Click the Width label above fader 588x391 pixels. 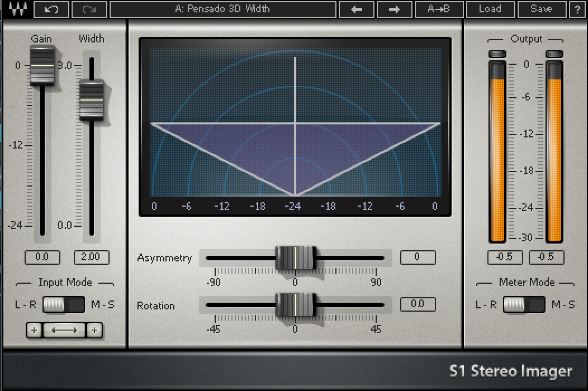click(x=92, y=39)
